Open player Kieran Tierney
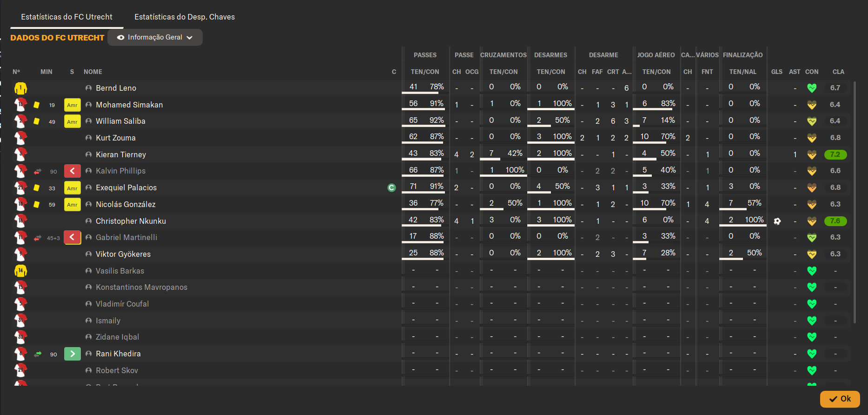 coord(121,154)
